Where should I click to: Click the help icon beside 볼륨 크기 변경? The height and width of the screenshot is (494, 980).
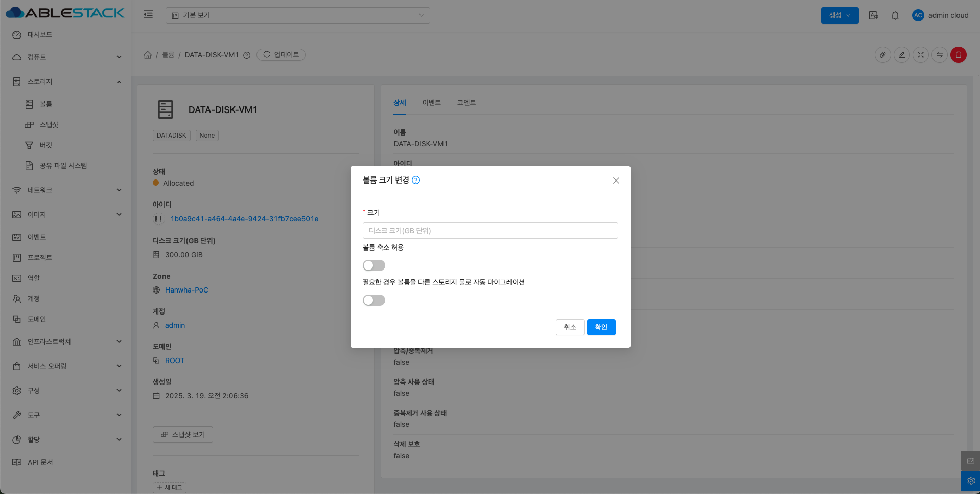416,180
